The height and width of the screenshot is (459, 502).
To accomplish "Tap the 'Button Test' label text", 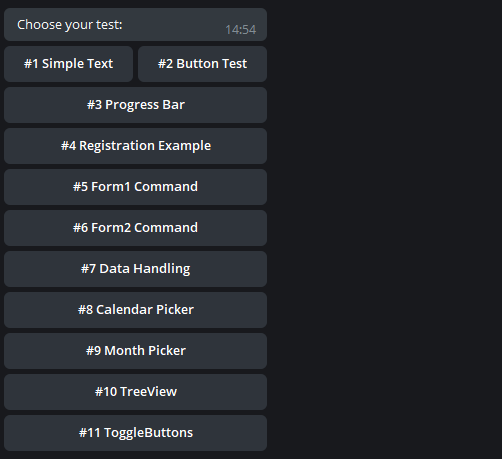I will (212, 64).
